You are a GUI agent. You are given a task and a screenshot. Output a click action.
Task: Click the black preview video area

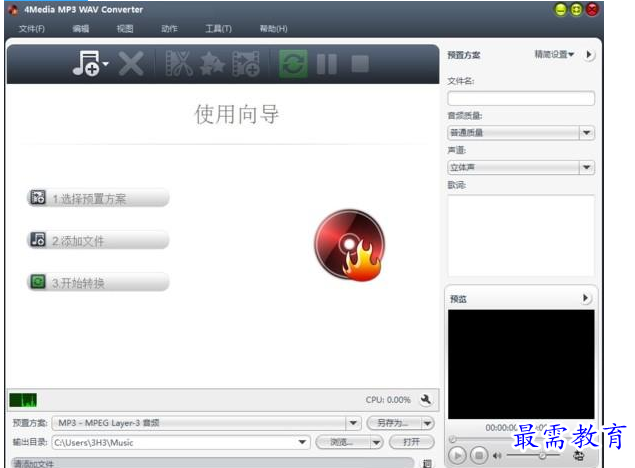[x=521, y=364]
